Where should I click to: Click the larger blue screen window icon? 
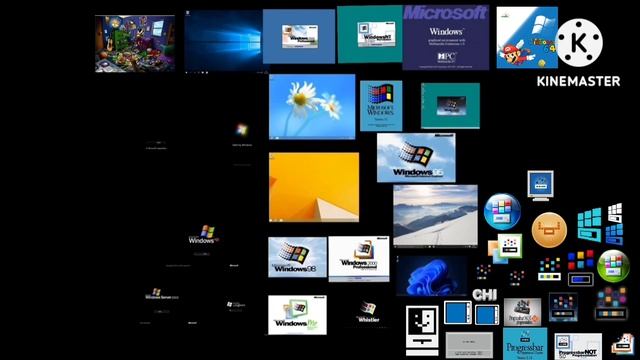[458, 313]
